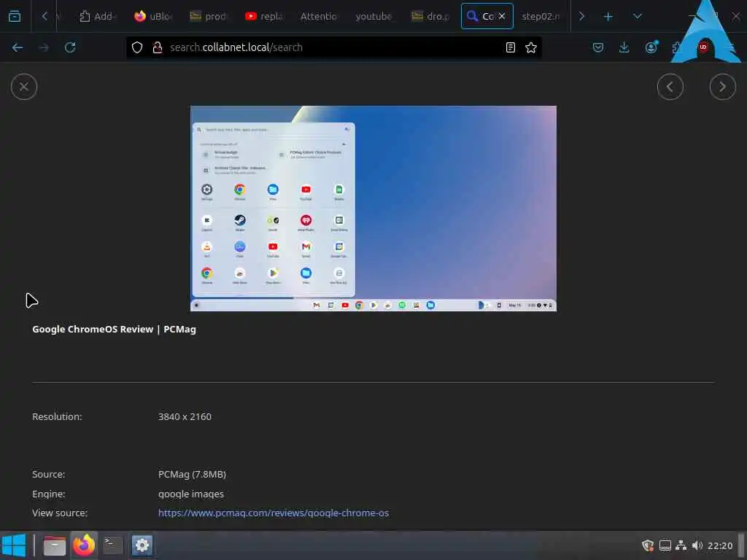Select the google images engine text

(190, 494)
